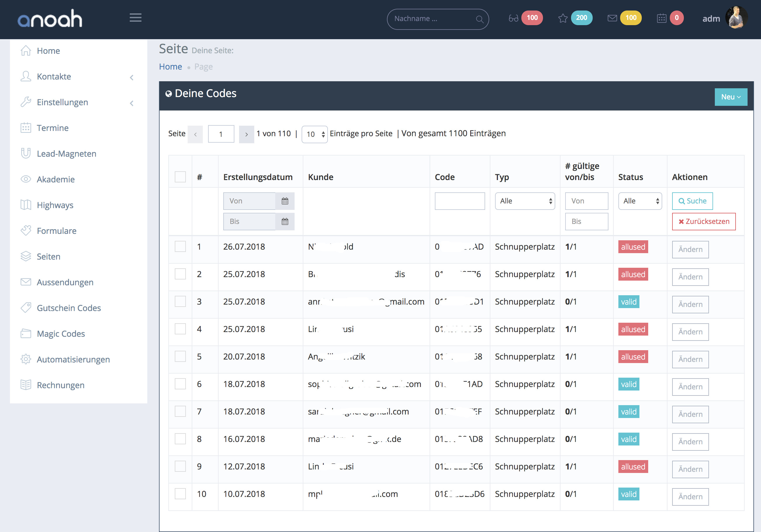Click the hamburger menu icon

135,18
